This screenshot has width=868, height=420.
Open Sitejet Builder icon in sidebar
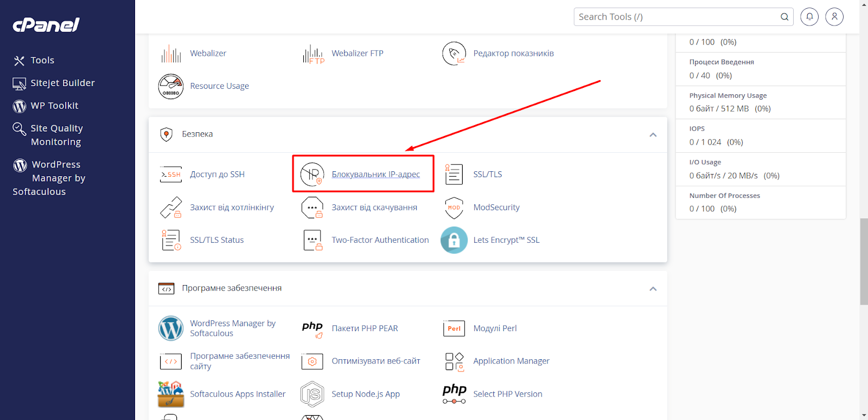coord(20,83)
